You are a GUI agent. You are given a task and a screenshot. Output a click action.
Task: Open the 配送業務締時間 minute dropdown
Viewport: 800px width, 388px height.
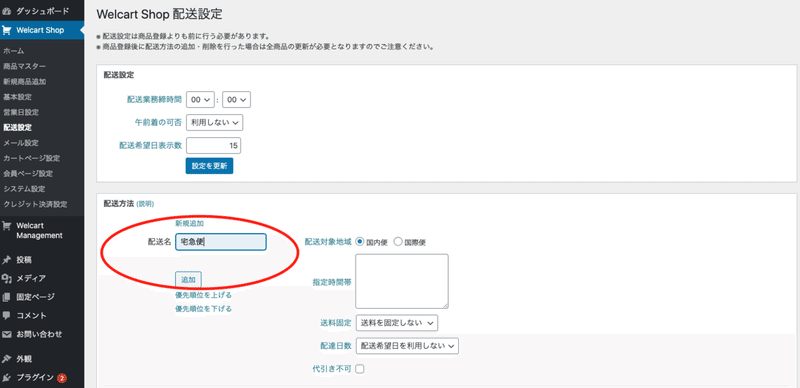click(x=237, y=100)
